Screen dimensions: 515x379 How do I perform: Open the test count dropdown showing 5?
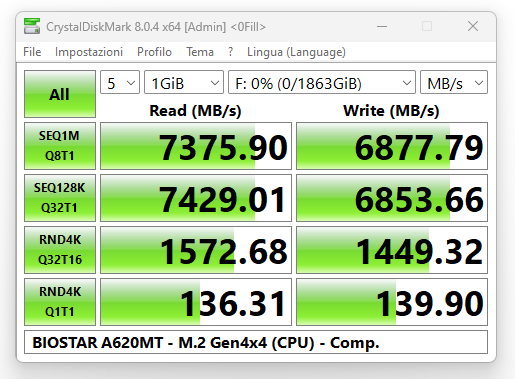[x=120, y=82]
